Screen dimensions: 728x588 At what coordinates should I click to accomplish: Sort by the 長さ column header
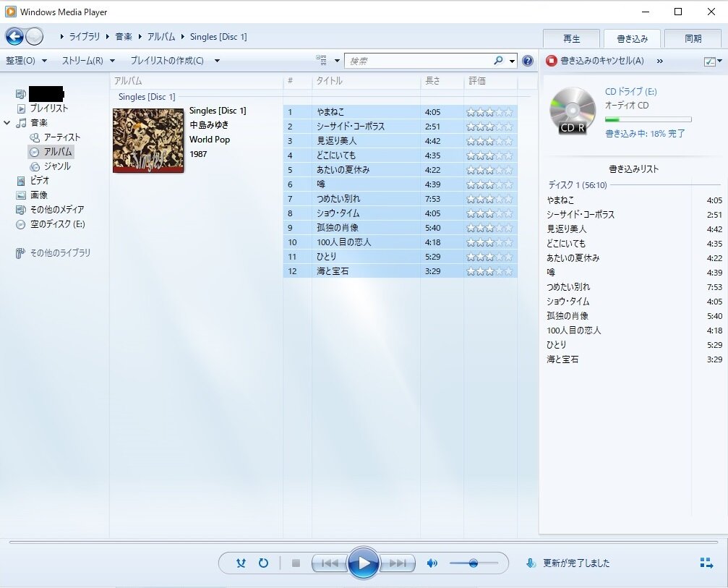tap(442, 81)
